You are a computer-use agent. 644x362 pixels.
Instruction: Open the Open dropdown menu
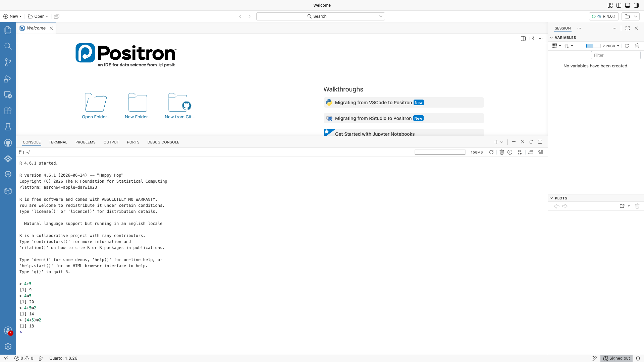coord(38,16)
